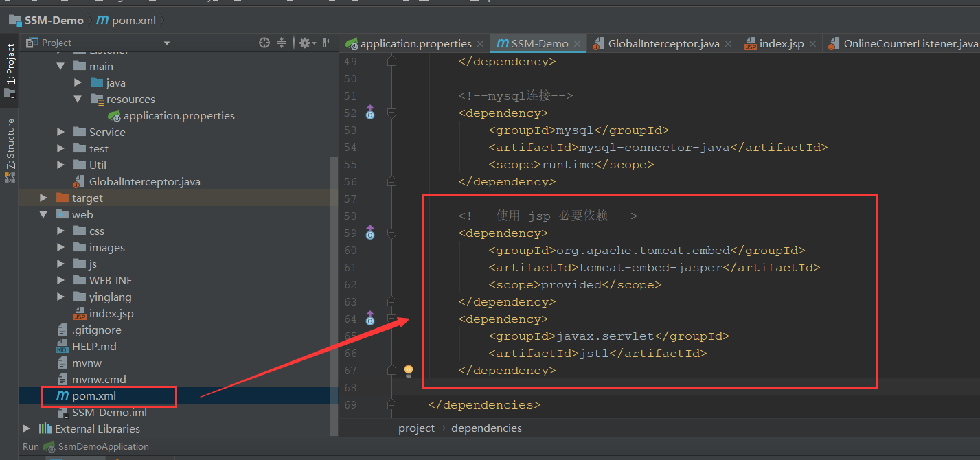Click the gutter override icon on line 59
980x460 pixels.
pyautogui.click(x=370, y=233)
